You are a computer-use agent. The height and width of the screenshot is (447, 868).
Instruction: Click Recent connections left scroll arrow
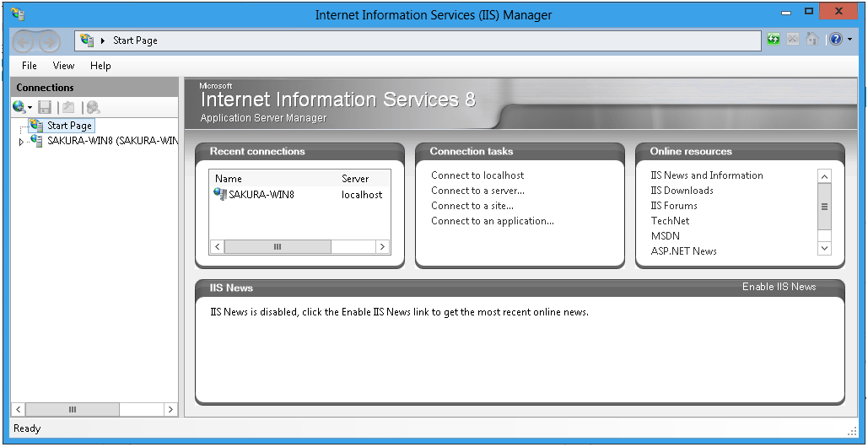(217, 247)
